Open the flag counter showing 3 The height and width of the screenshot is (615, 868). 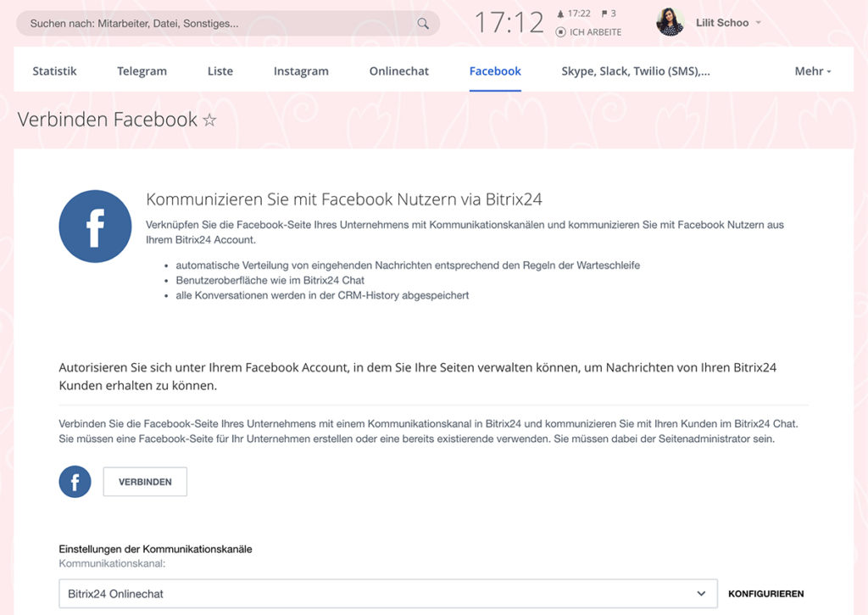tap(609, 14)
